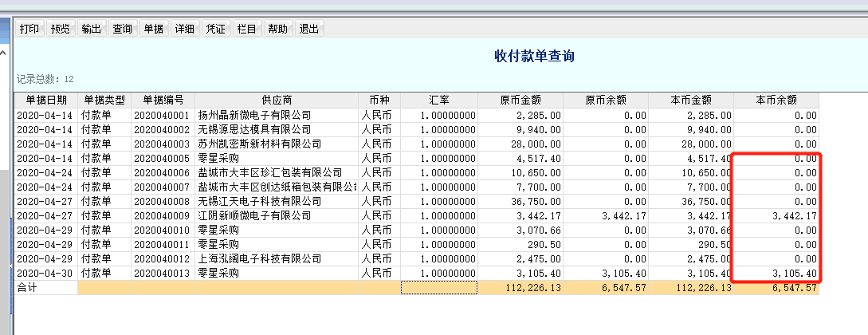Click the 打印 toolbar button
Screen dimensions: 868x335
pyautogui.click(x=29, y=29)
